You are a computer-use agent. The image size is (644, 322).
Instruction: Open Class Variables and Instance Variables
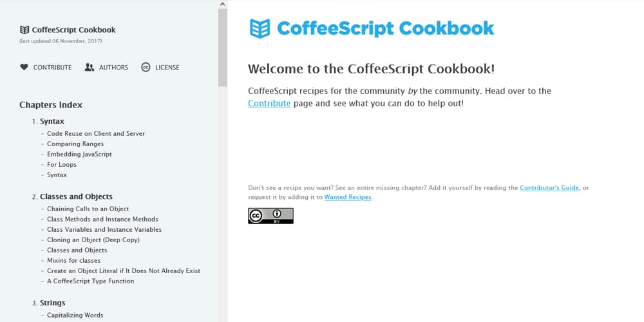104,229
